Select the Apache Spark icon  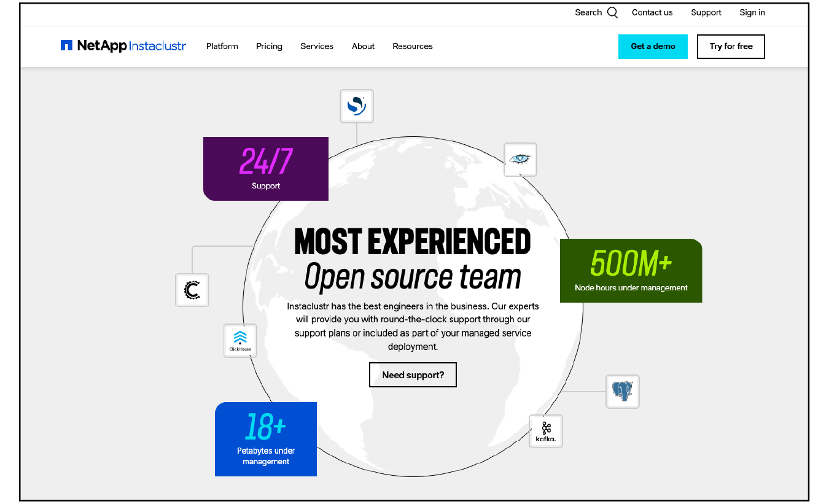[356, 106]
